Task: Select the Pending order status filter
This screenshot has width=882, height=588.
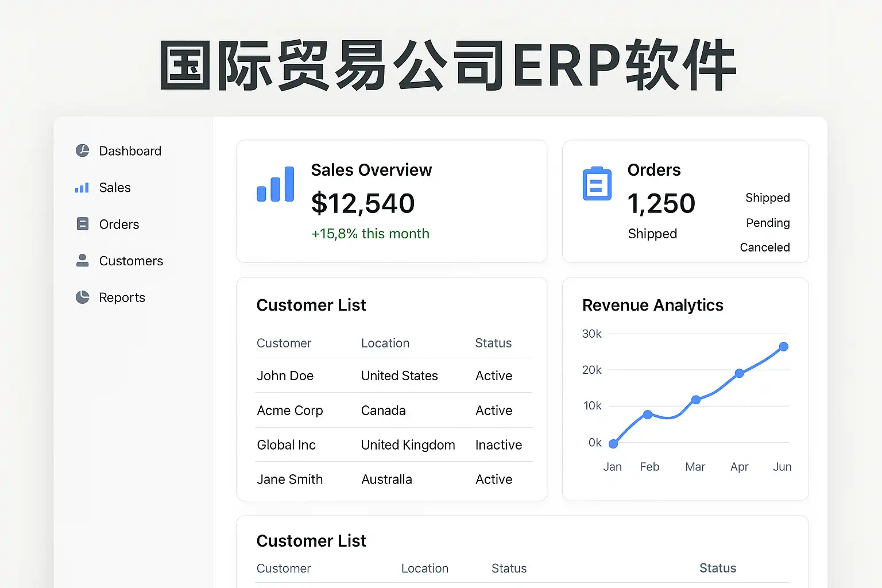Action: 768,223
